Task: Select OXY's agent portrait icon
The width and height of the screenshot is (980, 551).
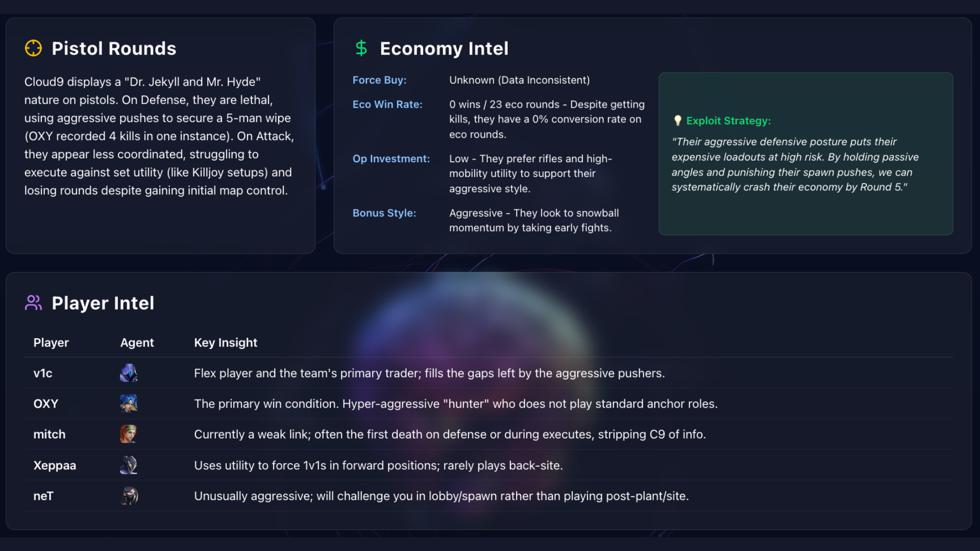Action: [129, 404]
